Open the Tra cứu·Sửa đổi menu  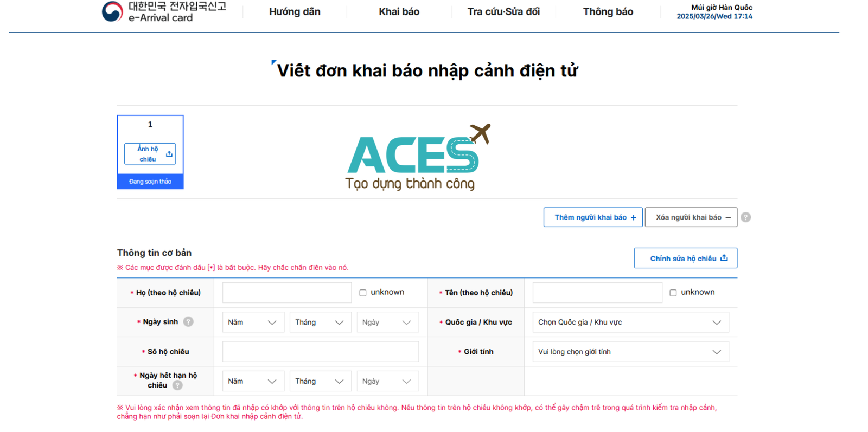503,11
